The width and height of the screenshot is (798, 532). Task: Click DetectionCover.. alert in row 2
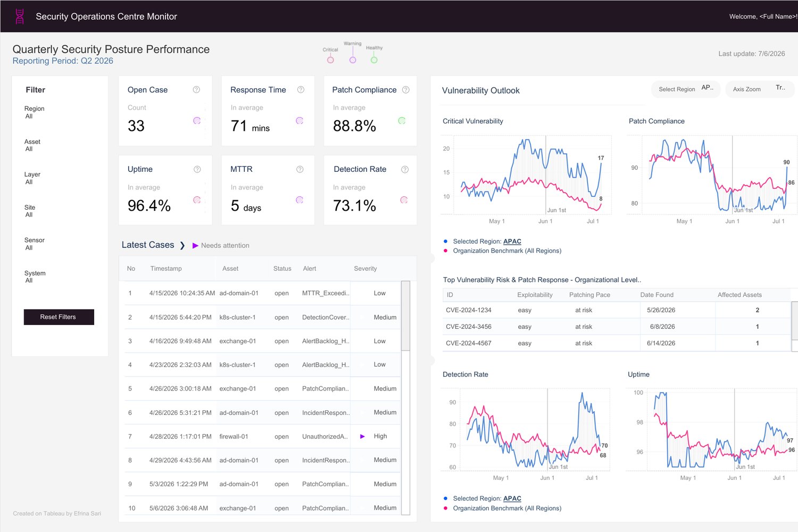click(326, 317)
